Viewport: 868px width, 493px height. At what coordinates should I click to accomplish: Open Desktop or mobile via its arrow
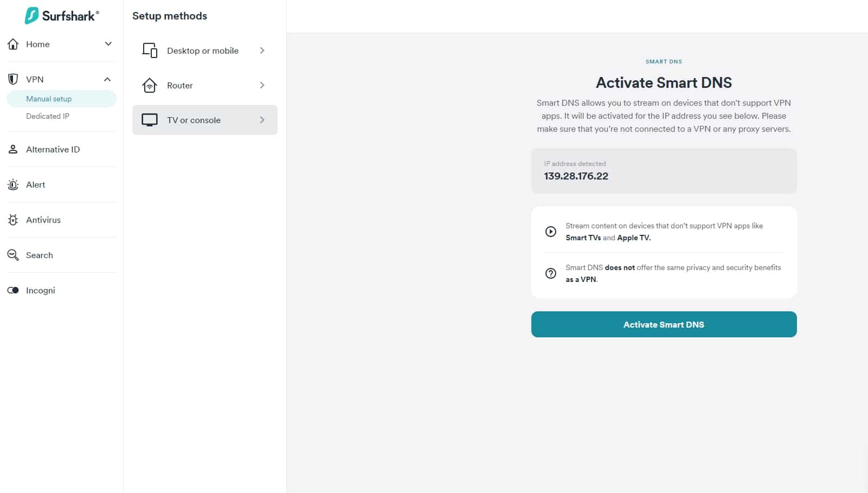pos(262,50)
